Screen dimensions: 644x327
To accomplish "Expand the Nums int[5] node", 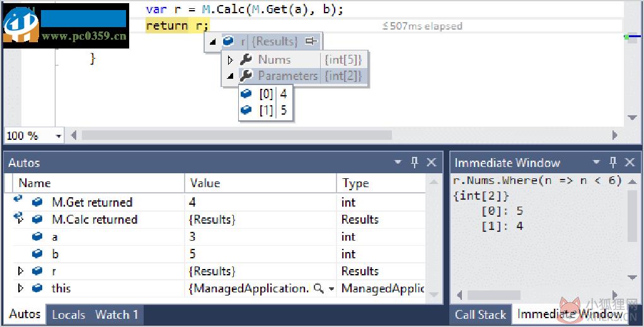I will tap(230, 60).
